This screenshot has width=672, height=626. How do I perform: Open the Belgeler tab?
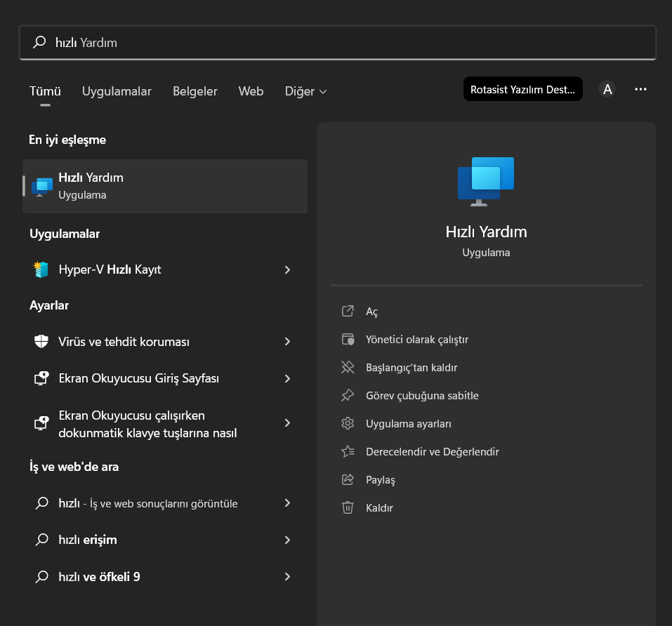tap(195, 91)
